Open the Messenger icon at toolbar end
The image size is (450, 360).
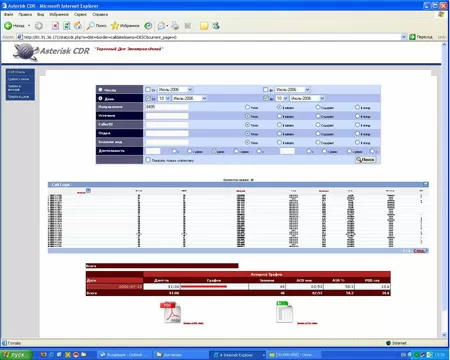pyautogui.click(x=216, y=26)
